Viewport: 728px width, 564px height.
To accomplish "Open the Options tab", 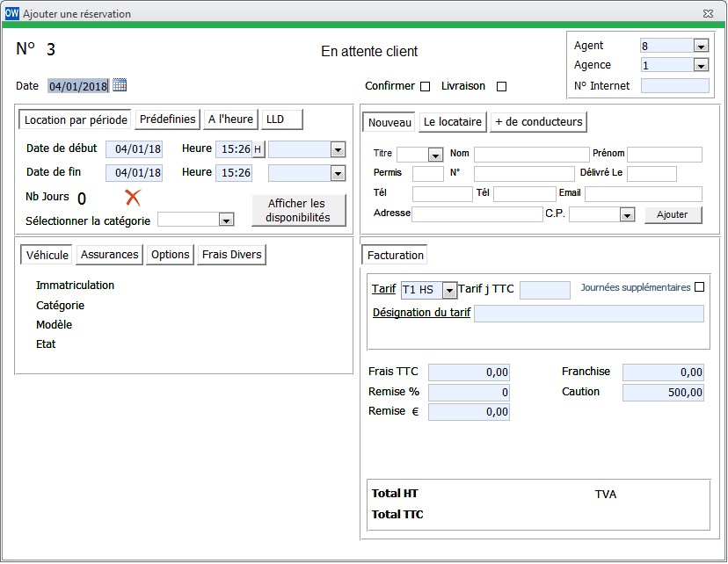I will 170,255.
